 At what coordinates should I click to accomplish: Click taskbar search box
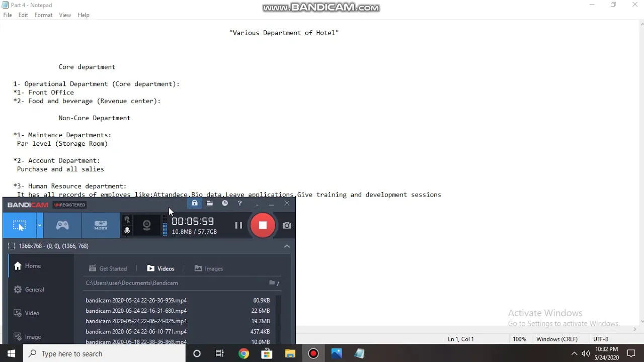click(104, 353)
